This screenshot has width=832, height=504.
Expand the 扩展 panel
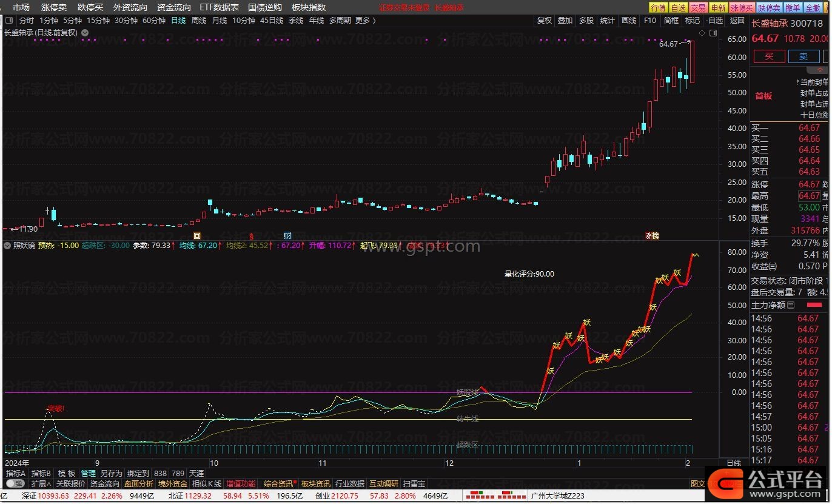[x=41, y=484]
